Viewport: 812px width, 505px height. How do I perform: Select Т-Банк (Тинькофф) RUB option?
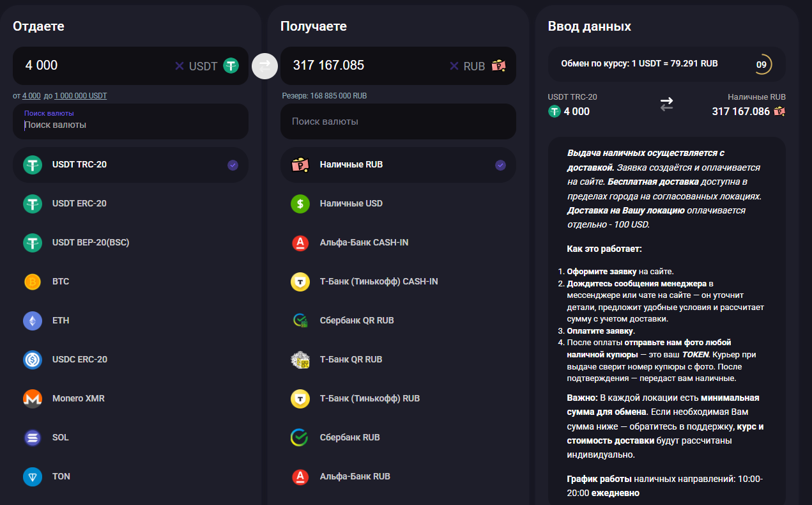tap(369, 398)
